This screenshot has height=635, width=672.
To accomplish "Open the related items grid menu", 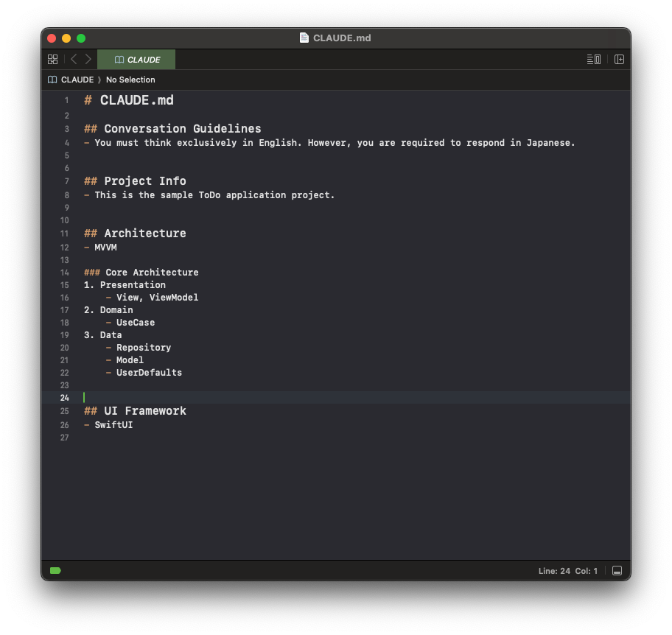I will [52, 60].
